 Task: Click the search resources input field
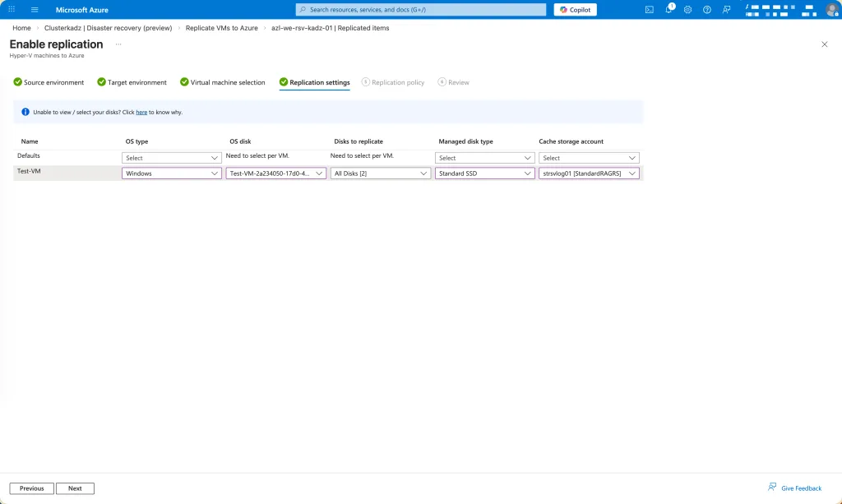420,10
